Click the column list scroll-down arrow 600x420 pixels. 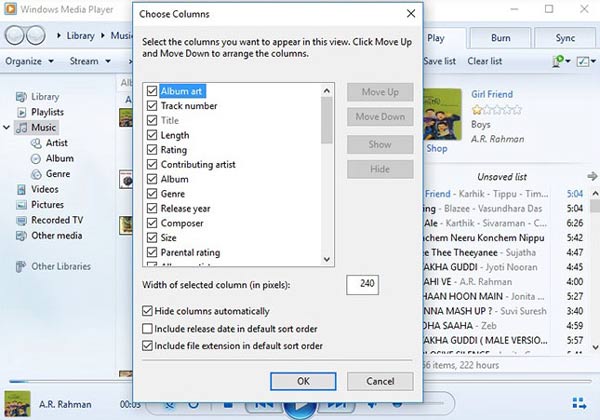coord(327,259)
